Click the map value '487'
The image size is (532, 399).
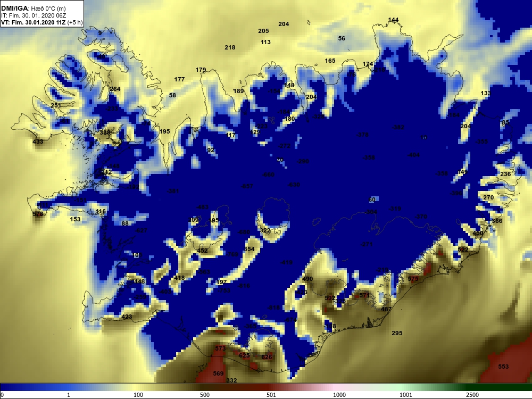386,309
